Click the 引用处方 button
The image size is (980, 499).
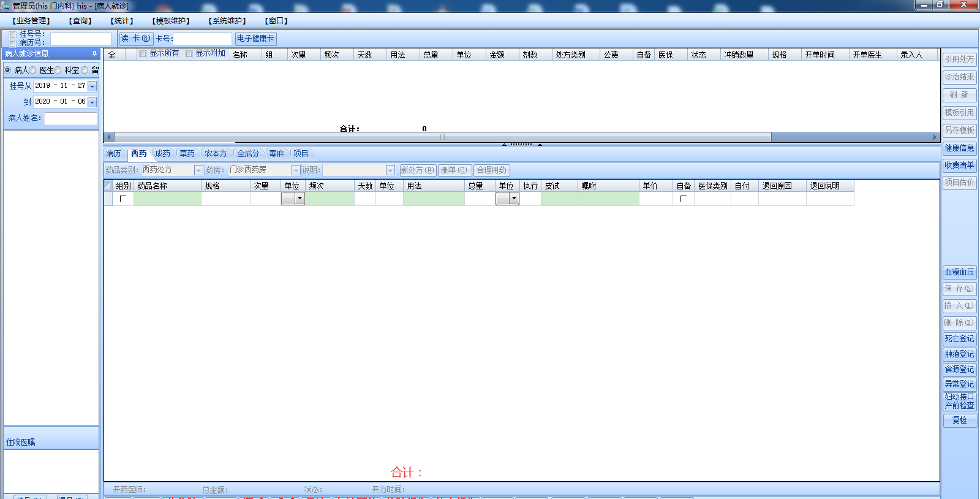coord(959,59)
